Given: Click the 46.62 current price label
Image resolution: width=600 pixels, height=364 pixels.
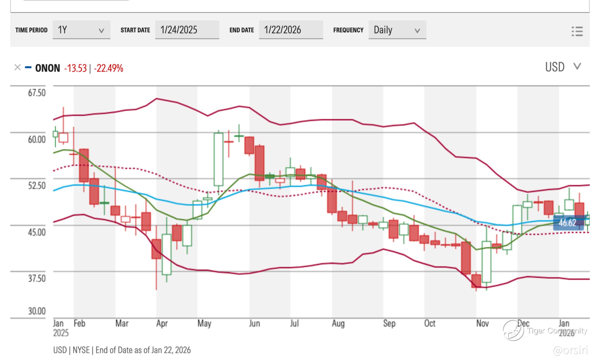Looking at the screenshot, I should [568, 223].
